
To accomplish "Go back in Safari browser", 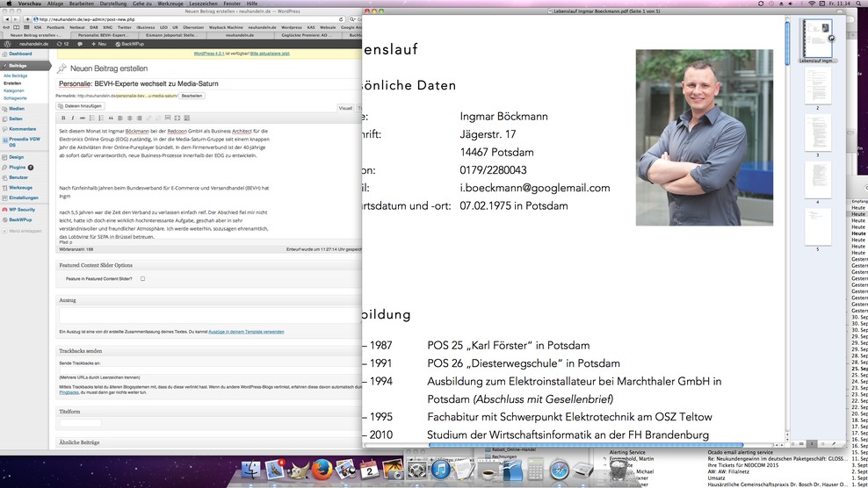I will coord(7,19).
